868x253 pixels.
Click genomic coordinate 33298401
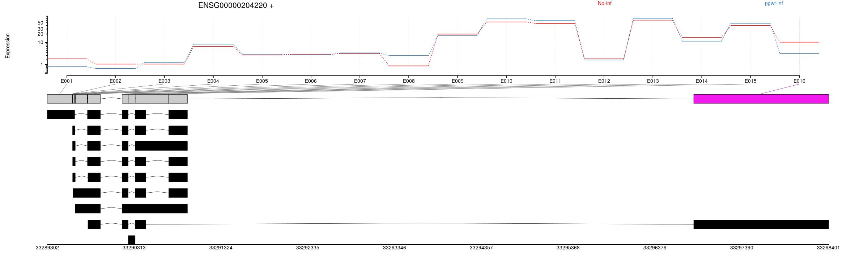pyautogui.click(x=828, y=248)
